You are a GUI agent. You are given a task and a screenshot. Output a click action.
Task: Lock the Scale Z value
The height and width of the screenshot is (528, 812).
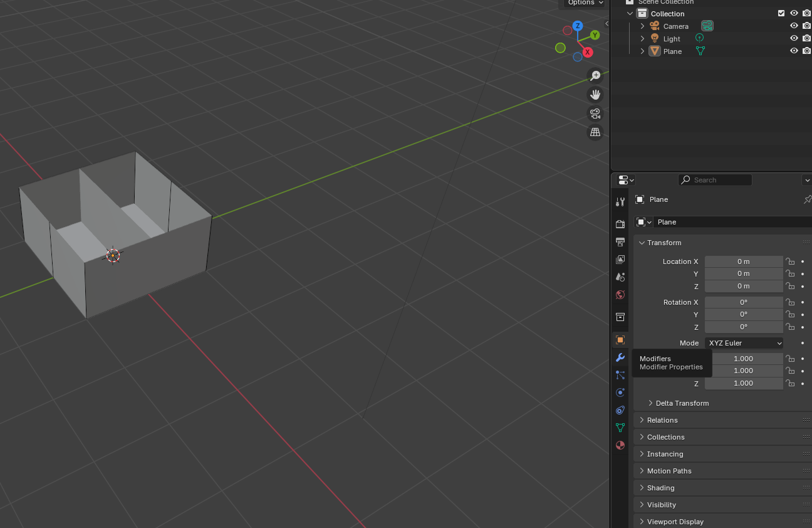point(791,383)
